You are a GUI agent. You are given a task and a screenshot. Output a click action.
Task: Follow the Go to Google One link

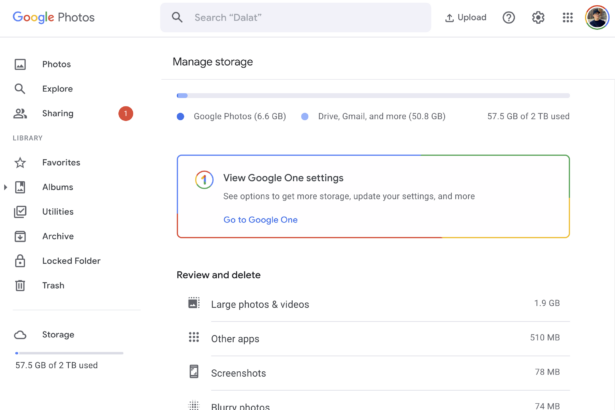point(260,220)
